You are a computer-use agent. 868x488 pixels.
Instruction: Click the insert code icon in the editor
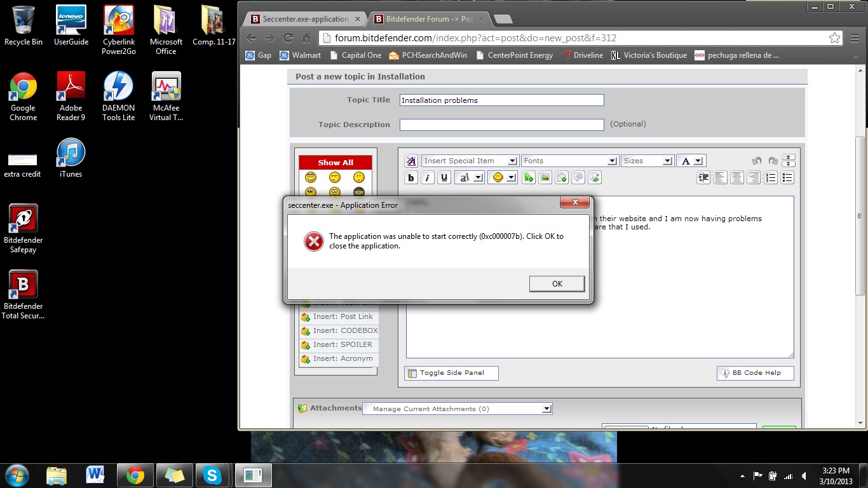point(594,178)
